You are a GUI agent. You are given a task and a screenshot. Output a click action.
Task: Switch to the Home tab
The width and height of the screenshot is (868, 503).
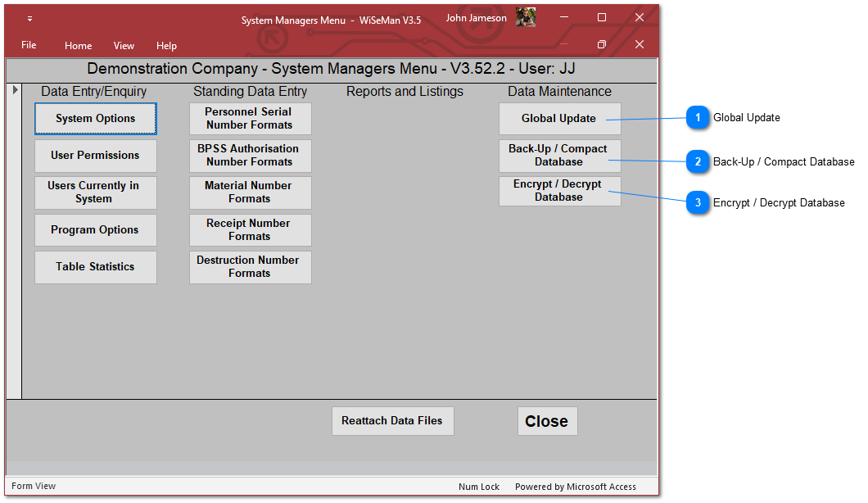(79, 46)
